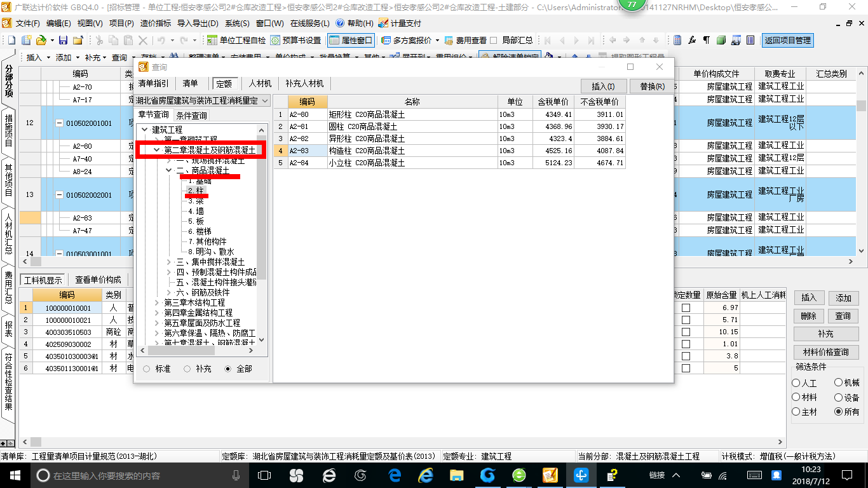The height and width of the screenshot is (488, 868).
Task: Click 返回项目管理 button
Action: click(x=787, y=40)
